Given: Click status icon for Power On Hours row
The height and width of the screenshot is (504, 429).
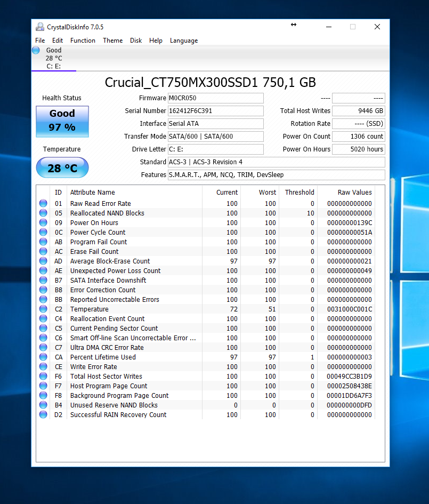Looking at the screenshot, I should [43, 222].
